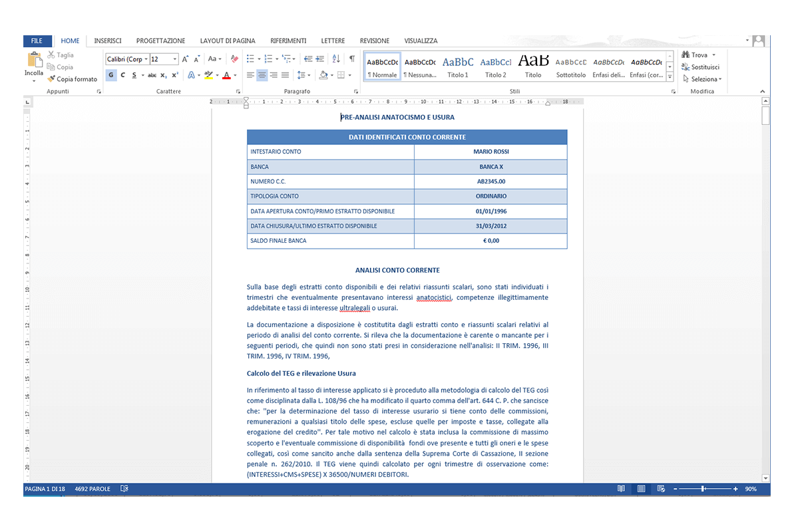Click the user account avatar icon
The height and width of the screenshot is (532, 794).
(x=758, y=41)
